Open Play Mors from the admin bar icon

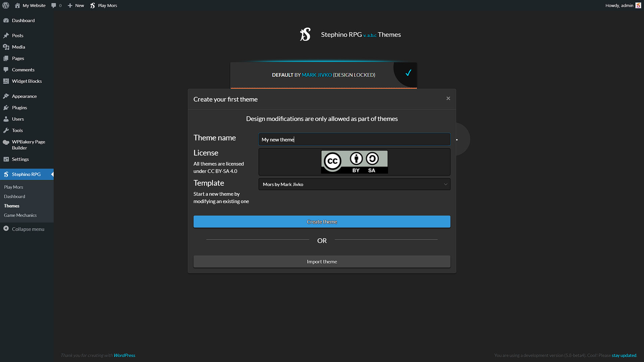pyautogui.click(x=93, y=5)
